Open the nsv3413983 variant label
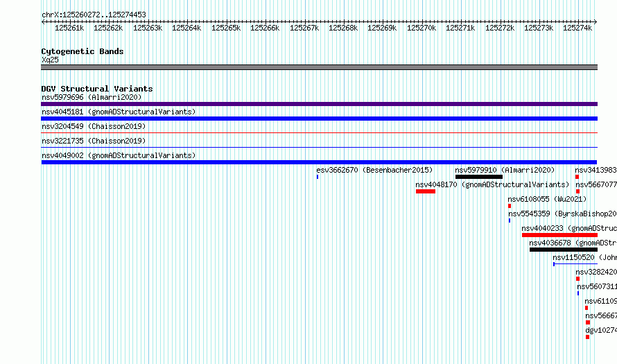 point(596,170)
